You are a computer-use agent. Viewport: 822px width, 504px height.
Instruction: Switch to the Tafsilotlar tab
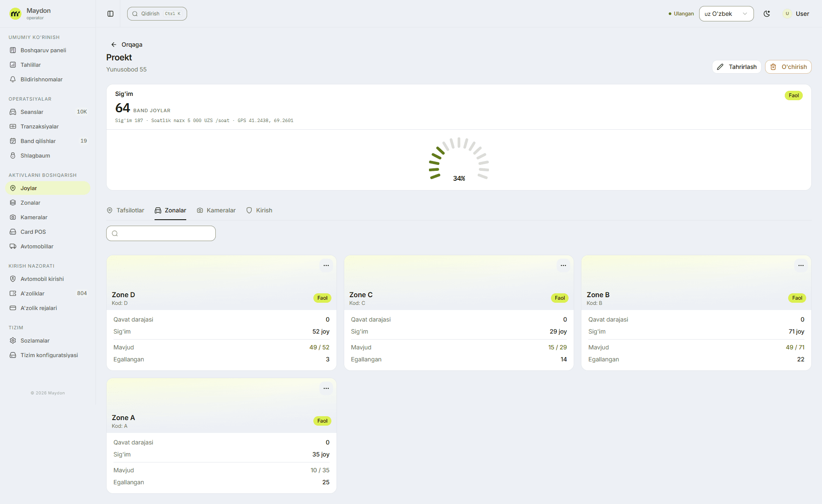(x=125, y=210)
